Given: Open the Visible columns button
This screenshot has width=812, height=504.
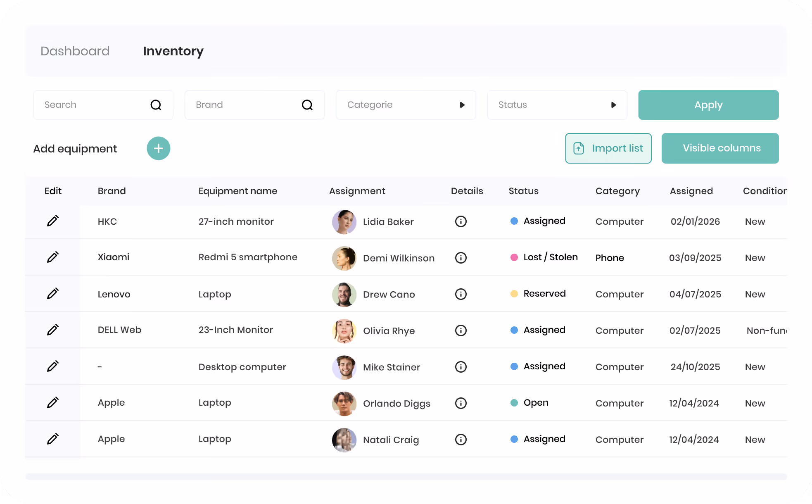Looking at the screenshot, I should point(720,148).
